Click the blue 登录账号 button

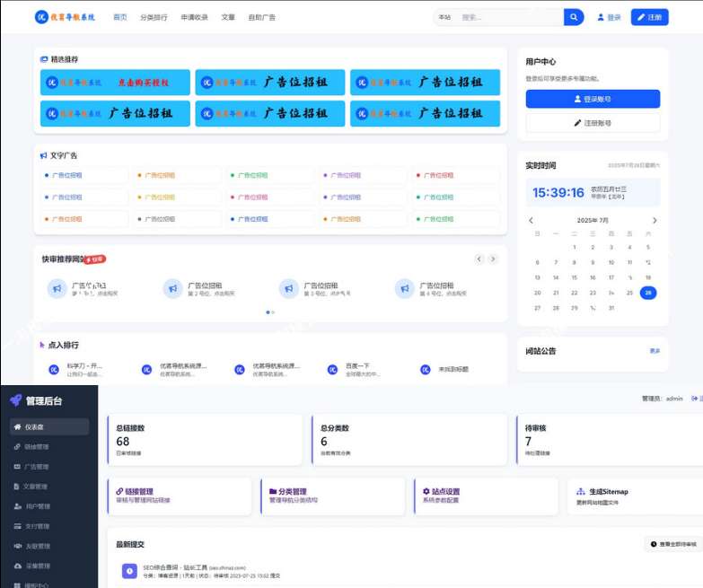point(593,99)
